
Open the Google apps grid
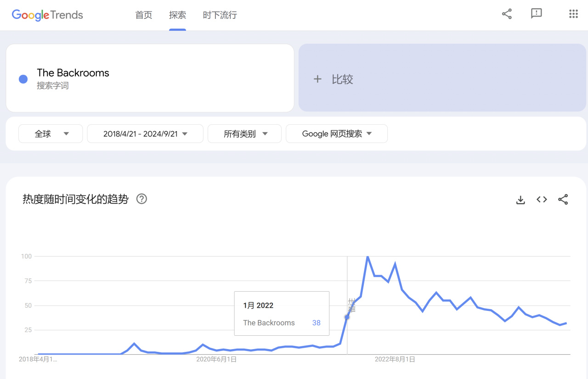pyautogui.click(x=573, y=14)
